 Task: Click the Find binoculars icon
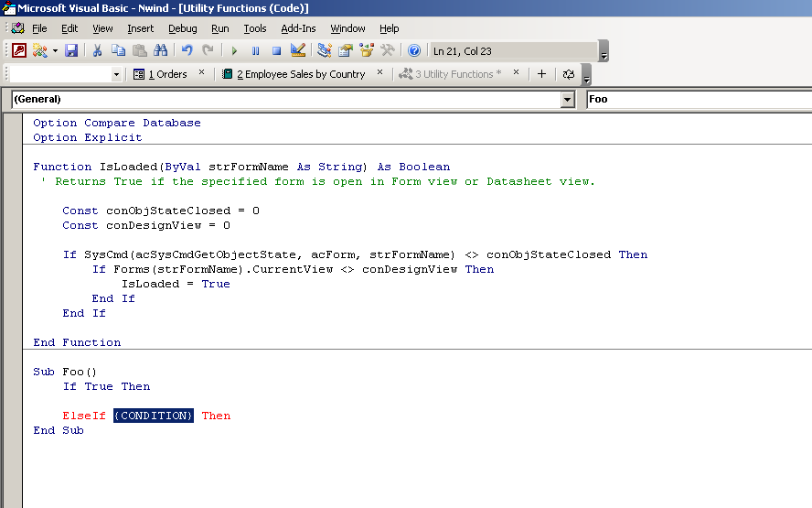pos(161,50)
